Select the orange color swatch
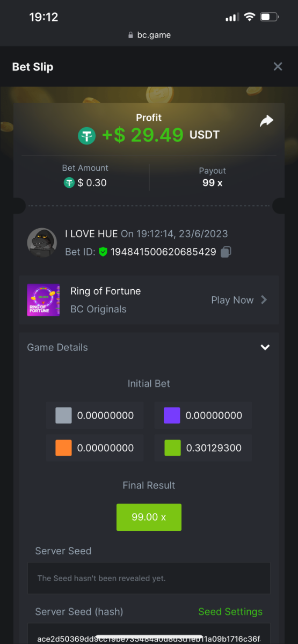Image resolution: width=298 pixels, height=644 pixels. tap(63, 448)
